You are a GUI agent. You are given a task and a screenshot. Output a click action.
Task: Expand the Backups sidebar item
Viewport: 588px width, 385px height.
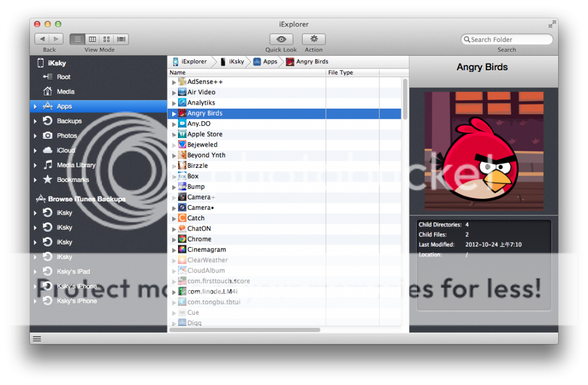(x=36, y=121)
